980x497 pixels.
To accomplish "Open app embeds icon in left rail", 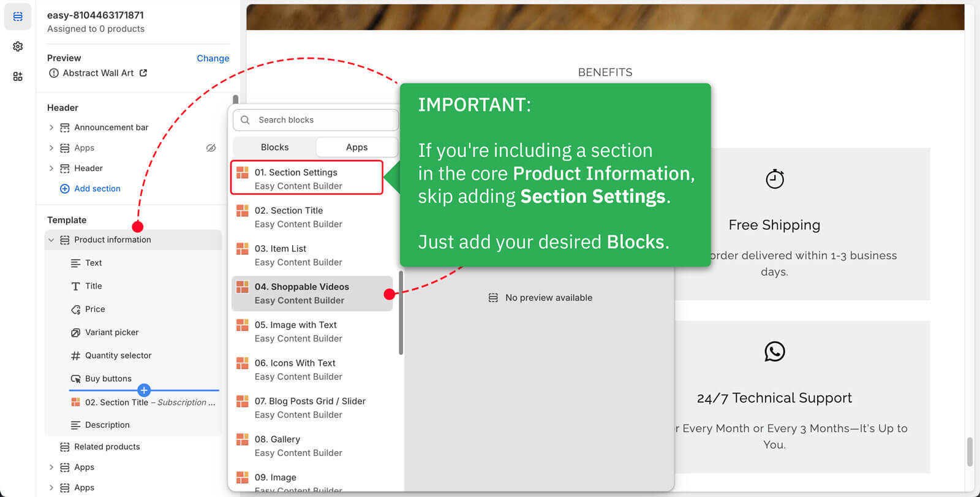I will point(18,77).
